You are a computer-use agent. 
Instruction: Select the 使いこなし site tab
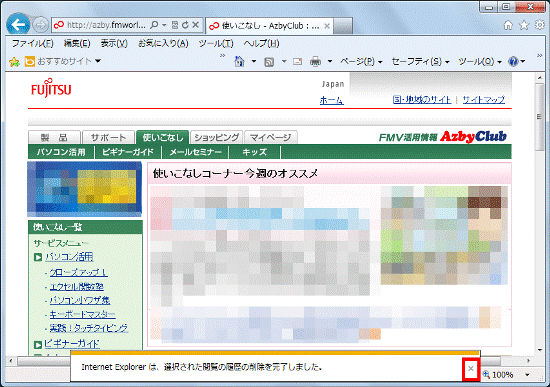pyautogui.click(x=163, y=138)
